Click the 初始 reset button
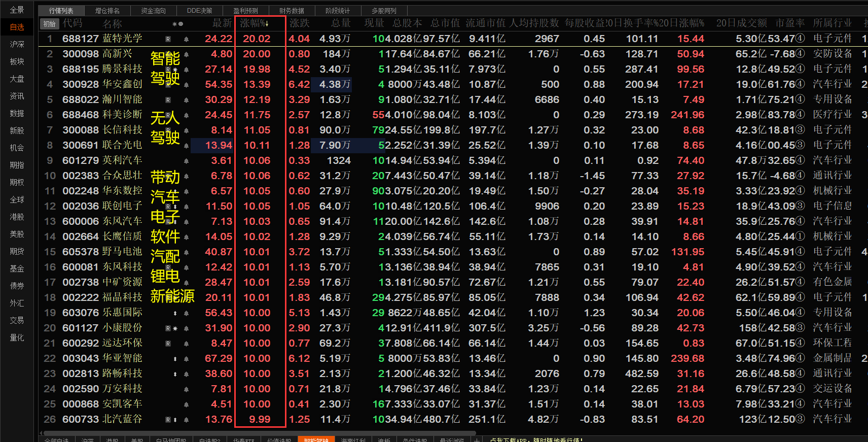868x442 pixels. click(x=50, y=24)
